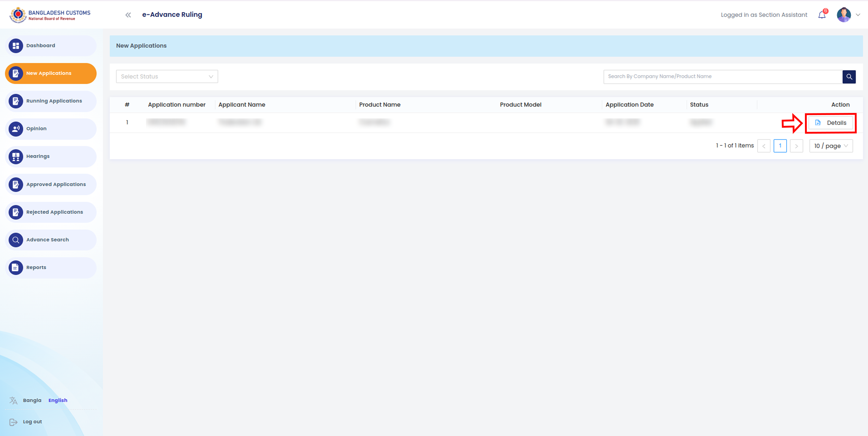Go to Running Applications
The image size is (868, 436).
click(51, 101)
